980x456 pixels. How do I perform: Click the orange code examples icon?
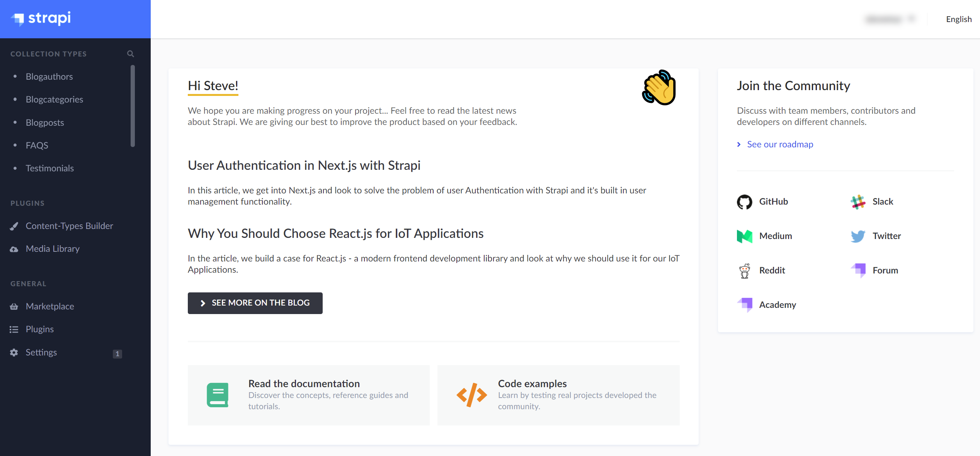pos(471,395)
